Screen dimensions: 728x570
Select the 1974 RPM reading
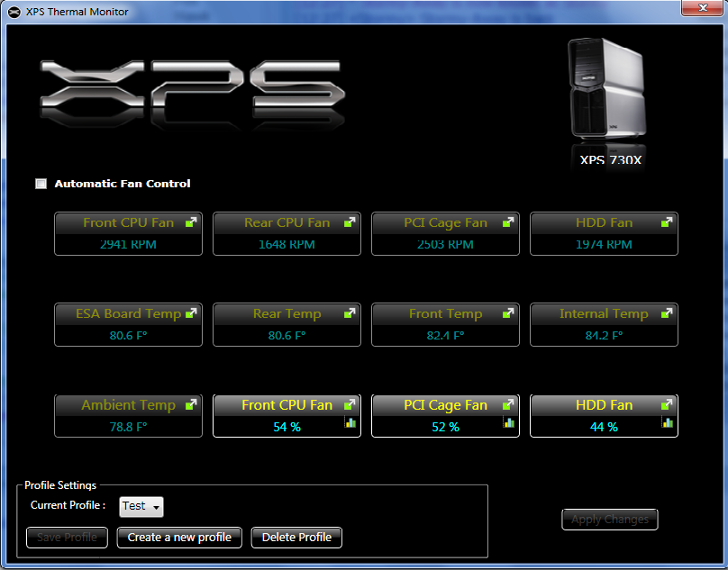(604, 244)
